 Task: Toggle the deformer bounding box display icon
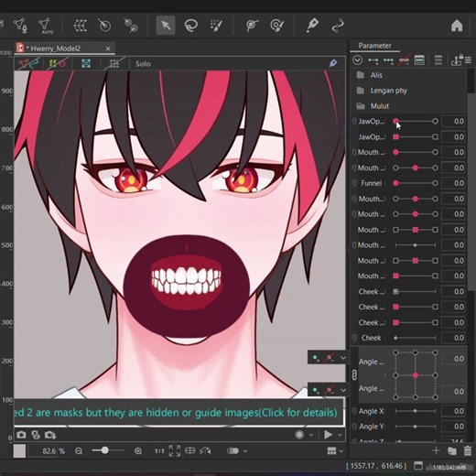86,63
